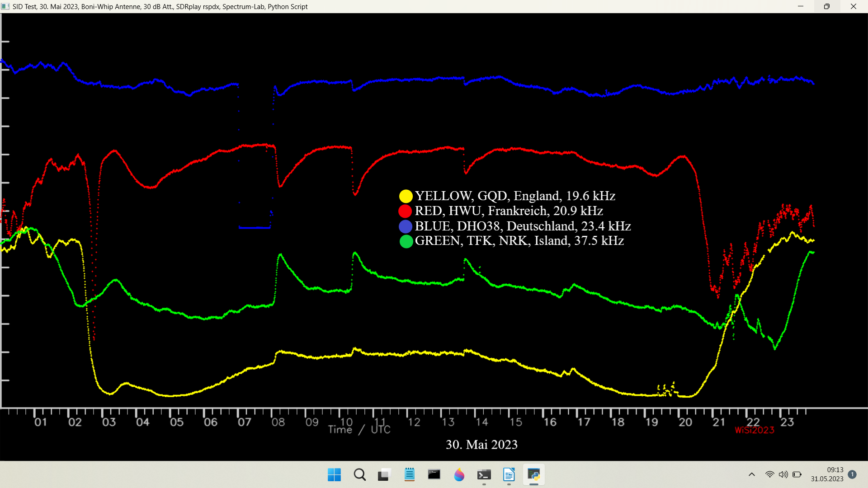This screenshot has height=488, width=868.
Task: Show hidden system tray icons
Action: pos(752,474)
